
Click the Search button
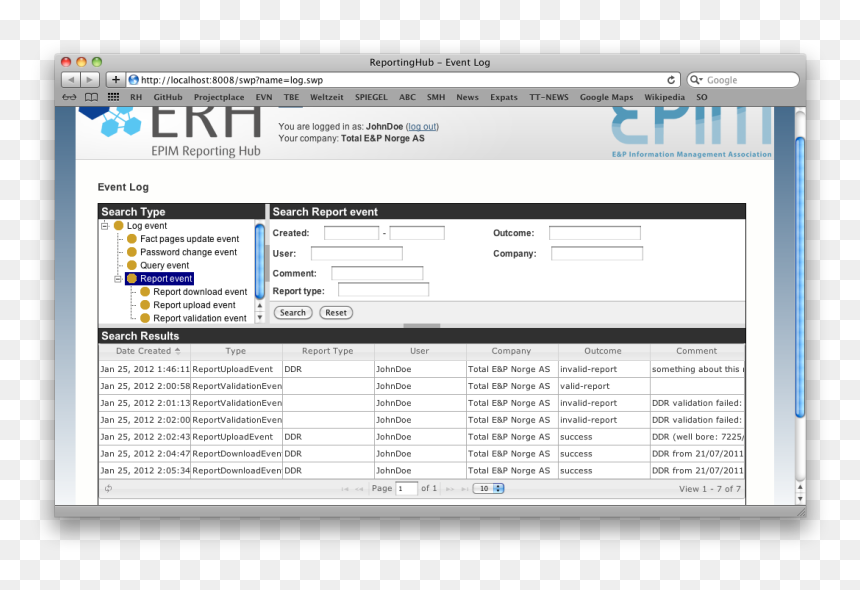(x=293, y=313)
